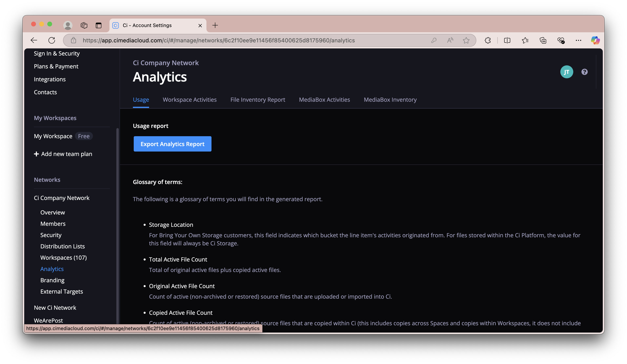The height and width of the screenshot is (364, 627).
Task: Open Workspaces (107) page
Action: [63, 258]
